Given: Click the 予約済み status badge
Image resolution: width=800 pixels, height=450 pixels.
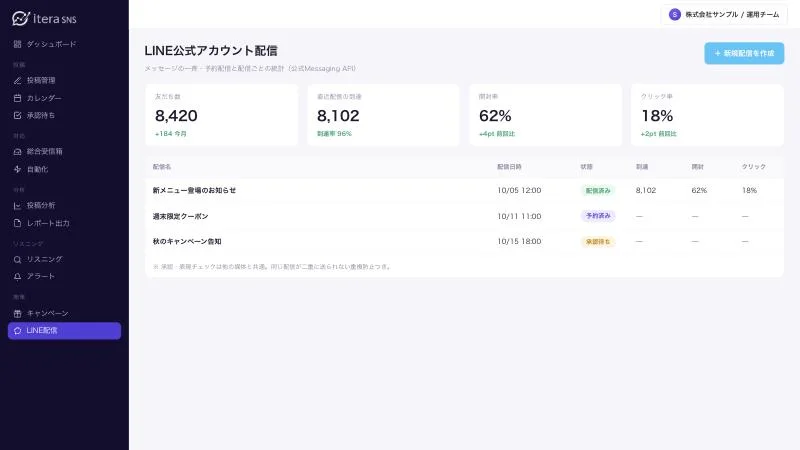Looking at the screenshot, I should click(598, 216).
